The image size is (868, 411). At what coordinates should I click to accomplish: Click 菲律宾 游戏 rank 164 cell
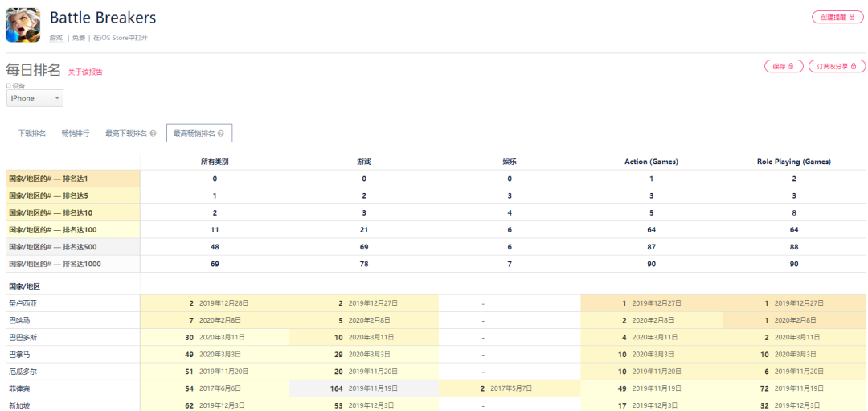[x=364, y=388]
